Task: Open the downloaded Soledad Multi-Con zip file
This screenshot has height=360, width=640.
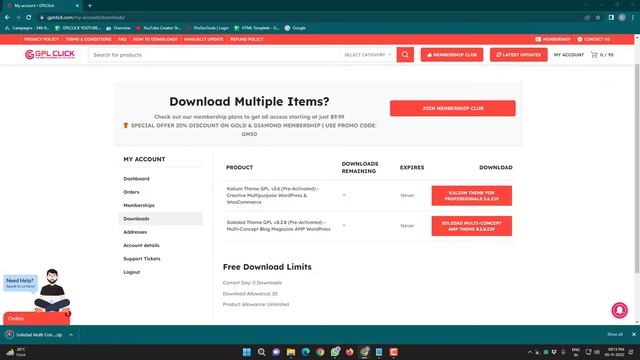Action: click(x=35, y=335)
